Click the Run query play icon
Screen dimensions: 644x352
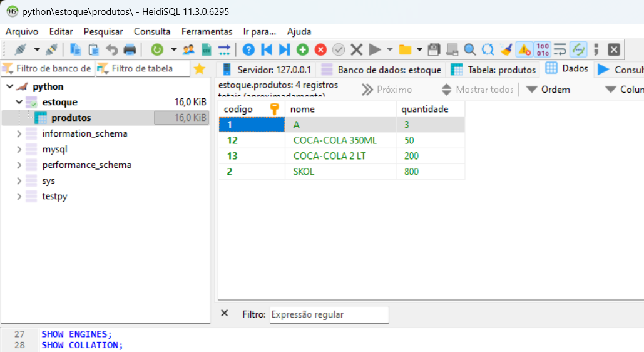(x=374, y=49)
